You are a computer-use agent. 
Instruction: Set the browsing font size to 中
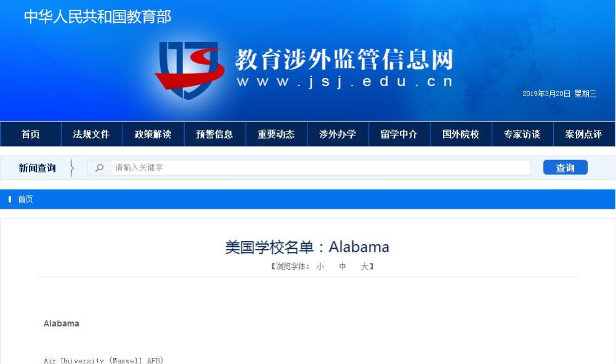pyautogui.click(x=342, y=267)
